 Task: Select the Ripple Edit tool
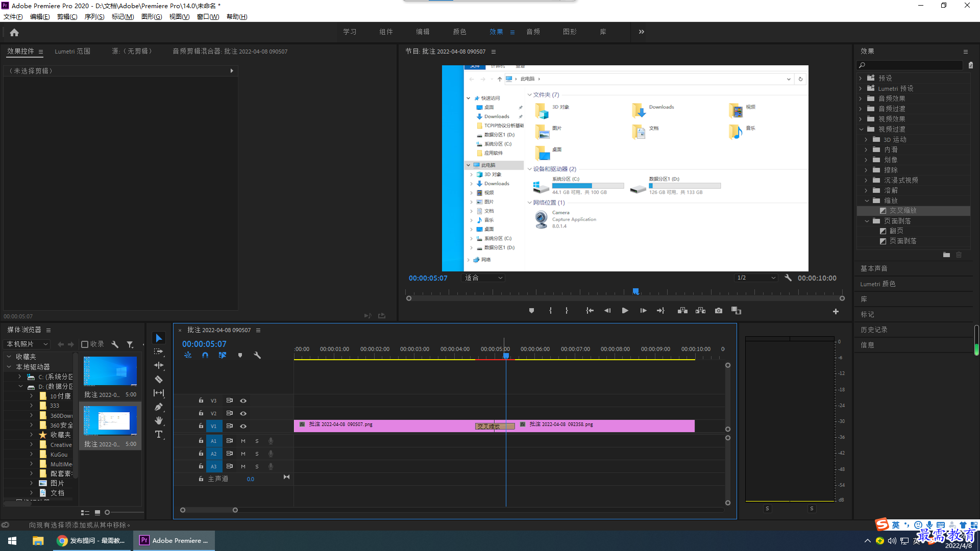pyautogui.click(x=159, y=365)
